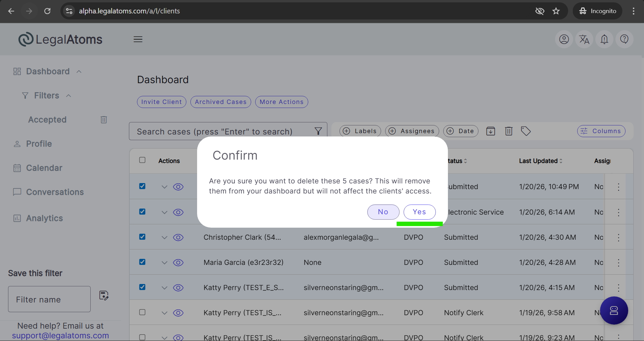Go to Conversations in the sidebar

(x=55, y=192)
